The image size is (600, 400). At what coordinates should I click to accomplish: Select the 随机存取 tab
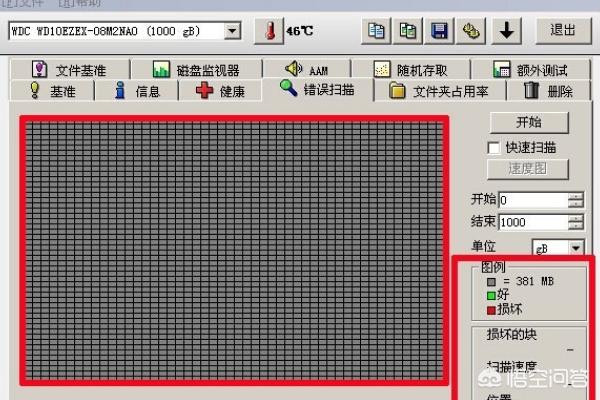pos(410,70)
